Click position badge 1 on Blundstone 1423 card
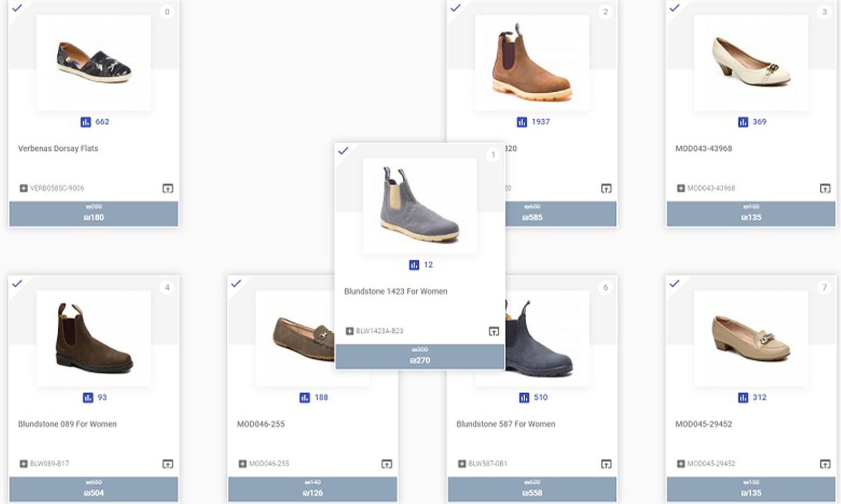This screenshot has height=504, width=841. pyautogui.click(x=493, y=155)
